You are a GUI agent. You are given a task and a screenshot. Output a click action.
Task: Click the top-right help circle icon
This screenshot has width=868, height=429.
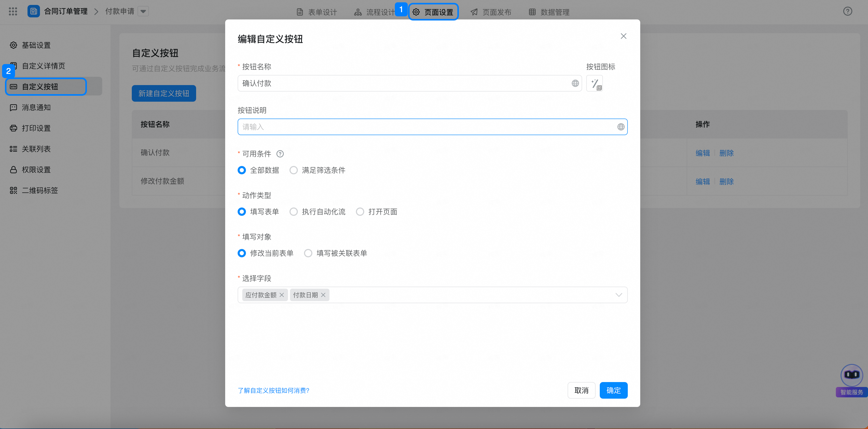pyautogui.click(x=848, y=11)
